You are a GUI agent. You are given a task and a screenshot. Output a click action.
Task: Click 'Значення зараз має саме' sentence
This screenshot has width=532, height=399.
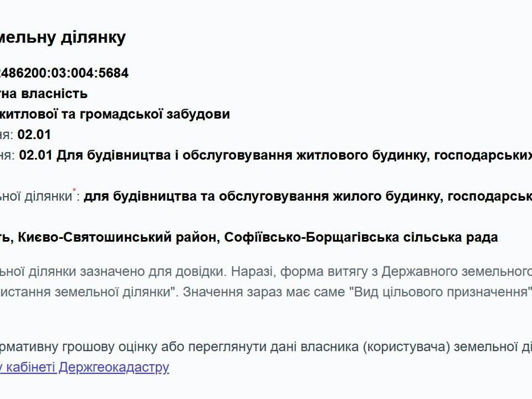264,292
